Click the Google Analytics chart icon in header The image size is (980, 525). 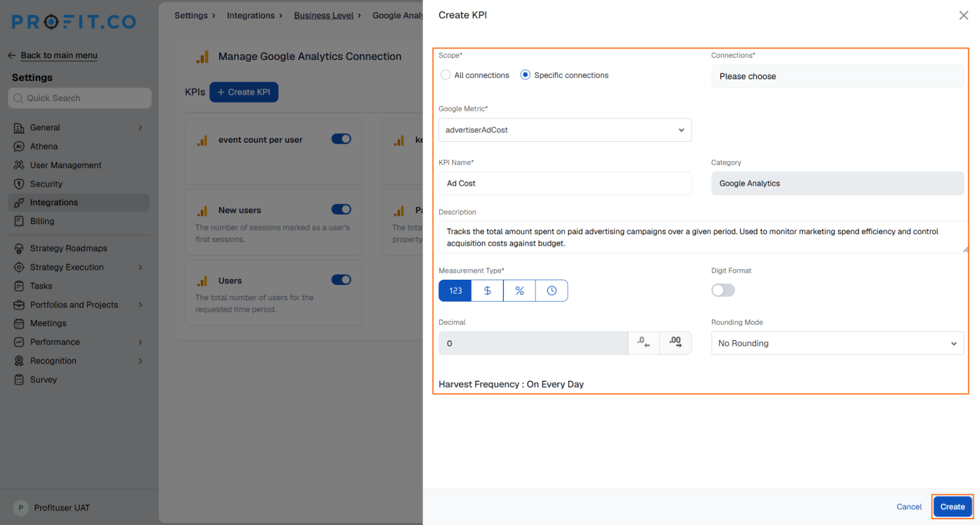click(202, 56)
